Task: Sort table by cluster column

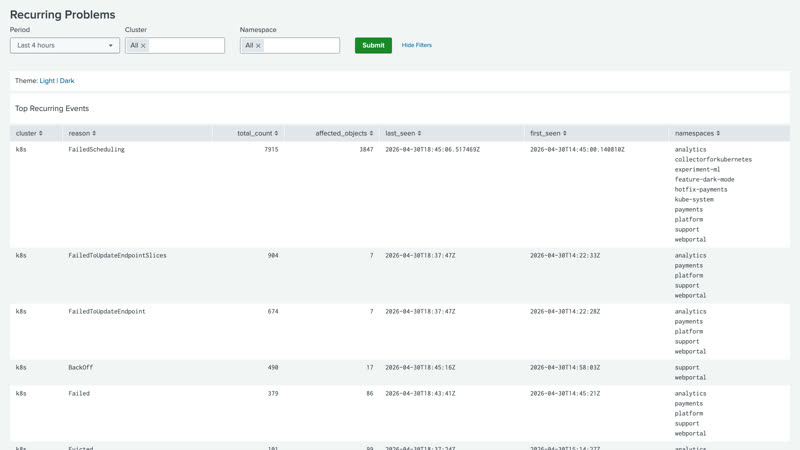Action: point(29,133)
